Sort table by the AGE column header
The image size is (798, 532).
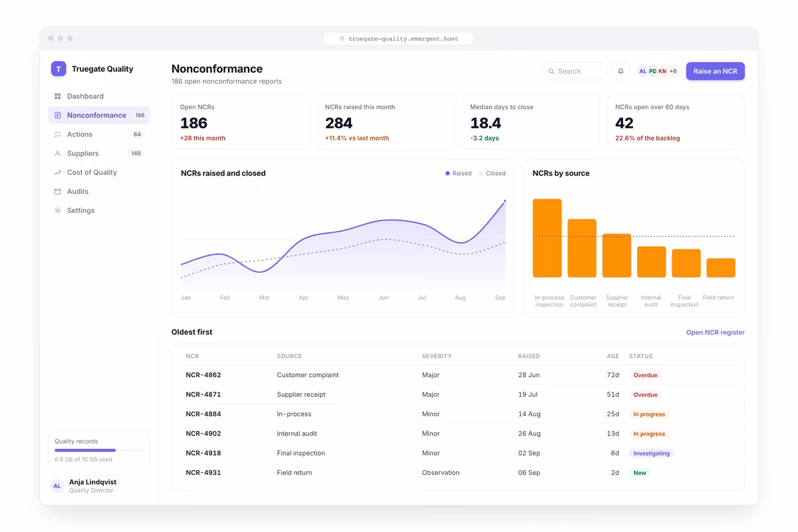[612, 356]
